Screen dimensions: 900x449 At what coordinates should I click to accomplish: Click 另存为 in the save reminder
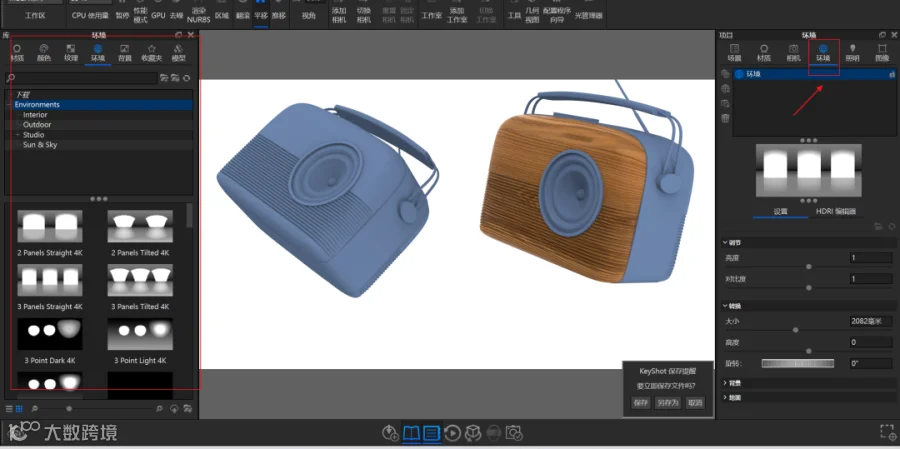[x=668, y=403]
